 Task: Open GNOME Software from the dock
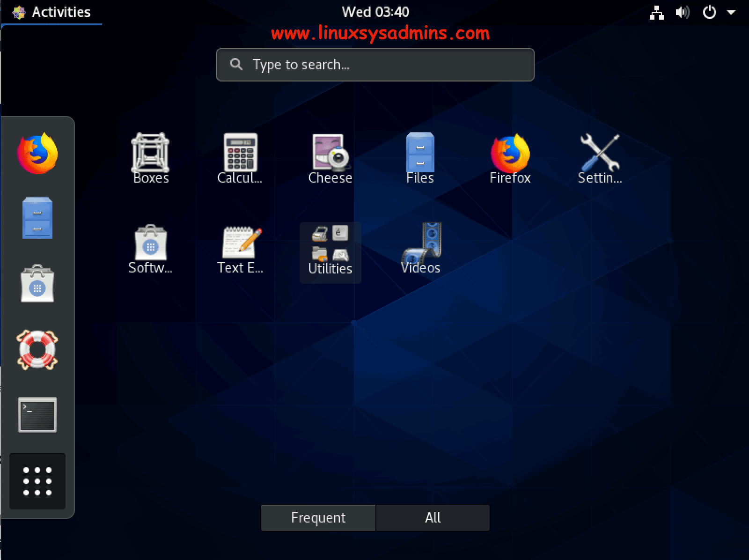click(x=37, y=284)
